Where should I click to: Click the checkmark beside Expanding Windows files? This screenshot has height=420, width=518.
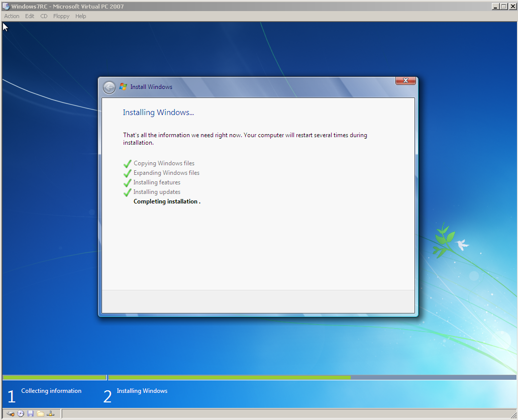click(128, 173)
